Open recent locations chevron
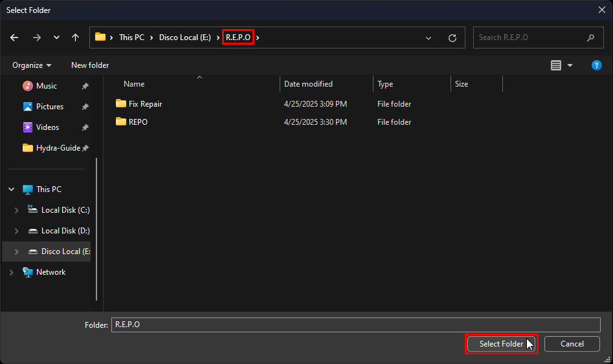Viewport: 613px width, 364px height. [57, 37]
